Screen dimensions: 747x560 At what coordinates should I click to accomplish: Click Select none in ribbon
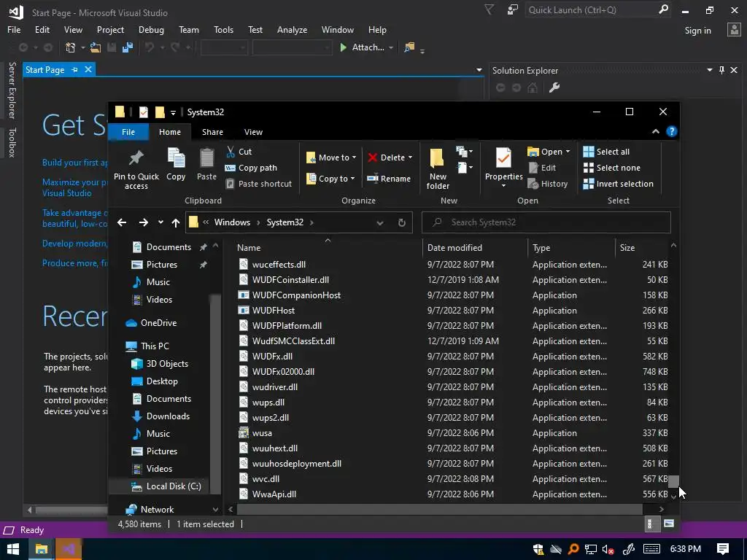(x=612, y=168)
